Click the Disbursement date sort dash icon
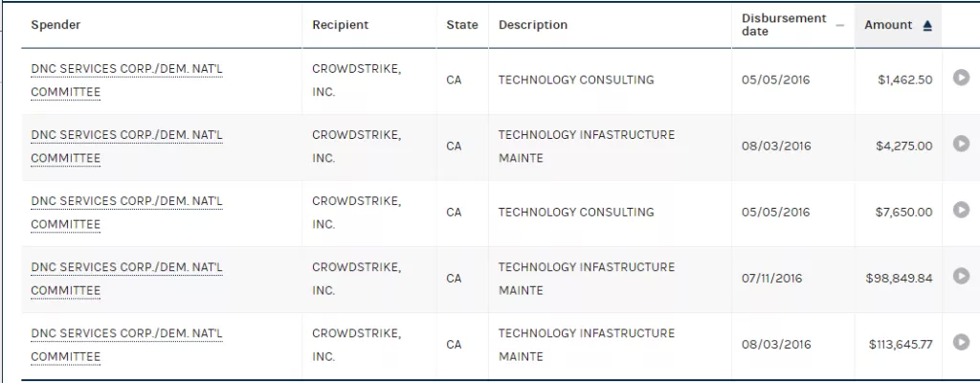The width and height of the screenshot is (980, 383). [840, 26]
